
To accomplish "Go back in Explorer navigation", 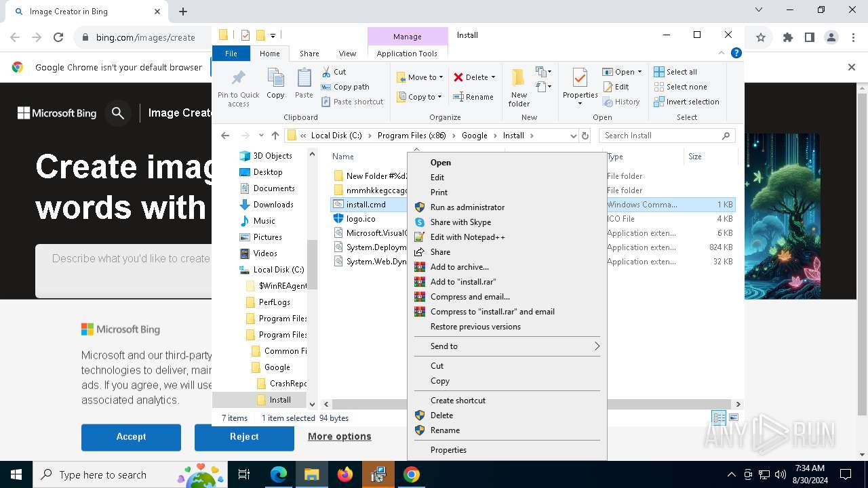I will click(225, 136).
